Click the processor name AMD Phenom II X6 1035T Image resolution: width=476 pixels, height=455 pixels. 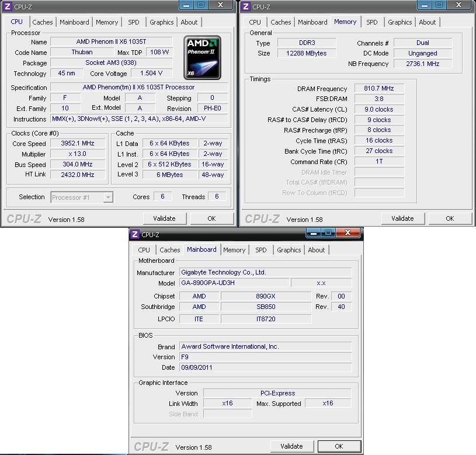111,41
